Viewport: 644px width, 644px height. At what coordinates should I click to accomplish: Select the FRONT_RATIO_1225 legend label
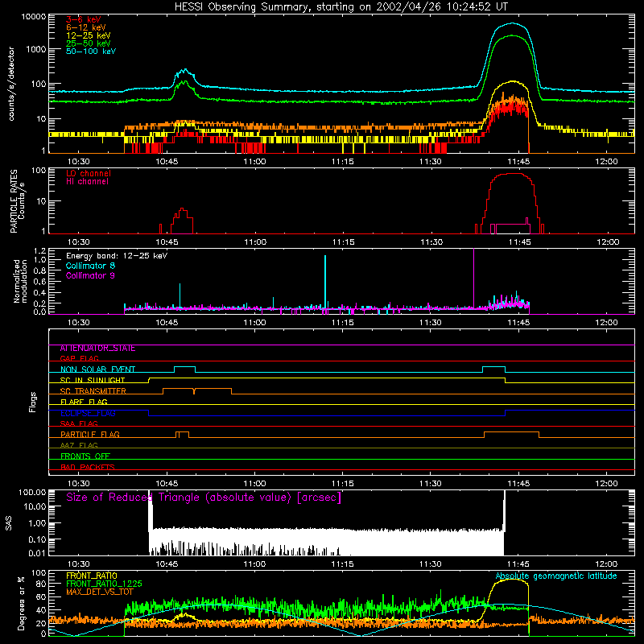pyautogui.click(x=104, y=584)
